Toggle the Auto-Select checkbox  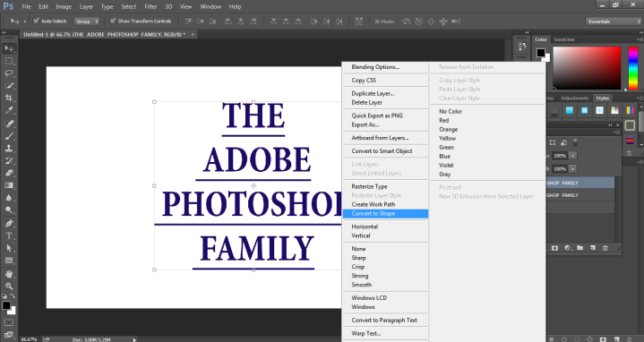[36, 21]
